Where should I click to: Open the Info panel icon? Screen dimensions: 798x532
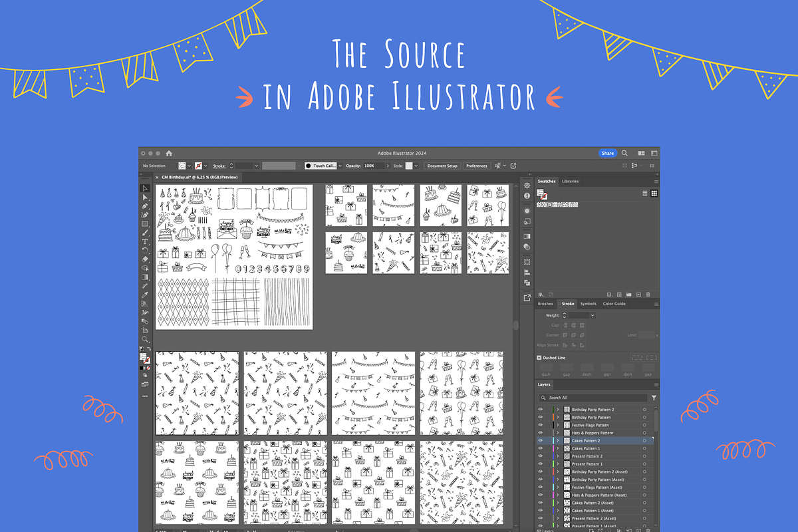tap(527, 196)
